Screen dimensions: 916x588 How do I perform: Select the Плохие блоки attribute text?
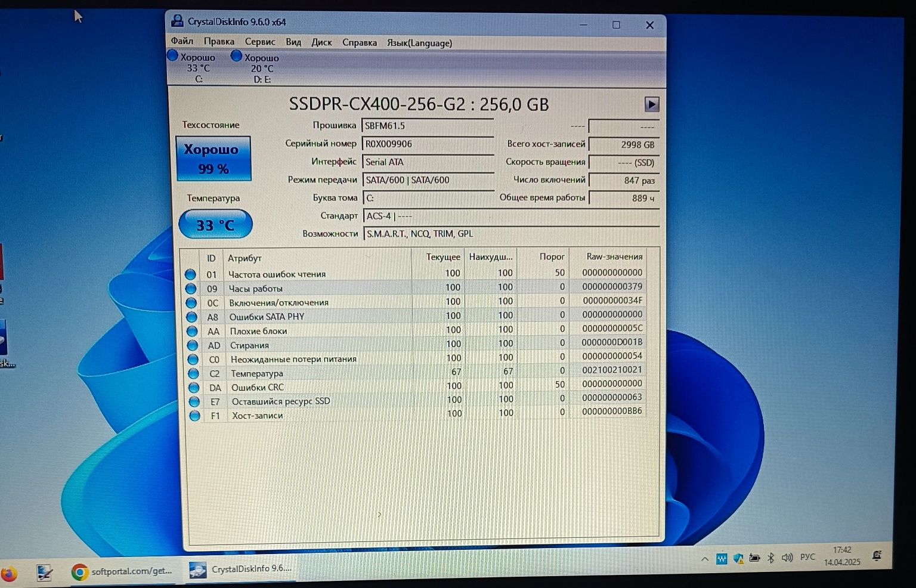pos(258,331)
